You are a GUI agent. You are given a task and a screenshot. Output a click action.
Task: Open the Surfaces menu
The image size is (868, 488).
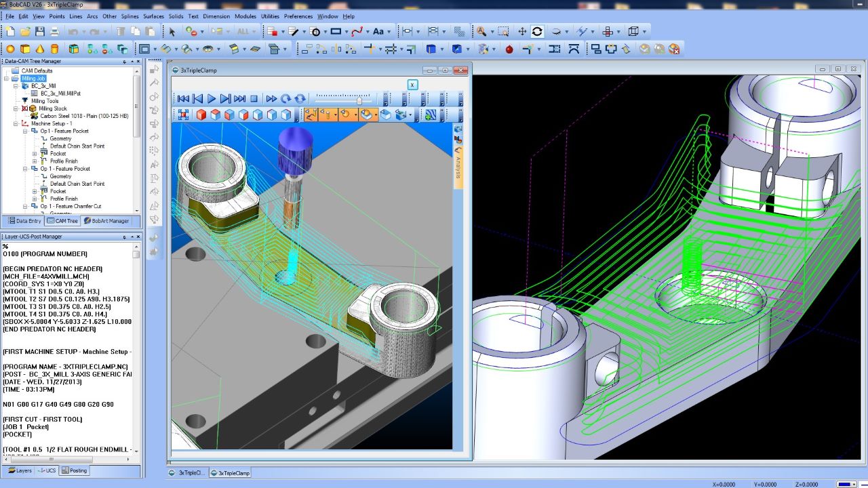click(153, 16)
